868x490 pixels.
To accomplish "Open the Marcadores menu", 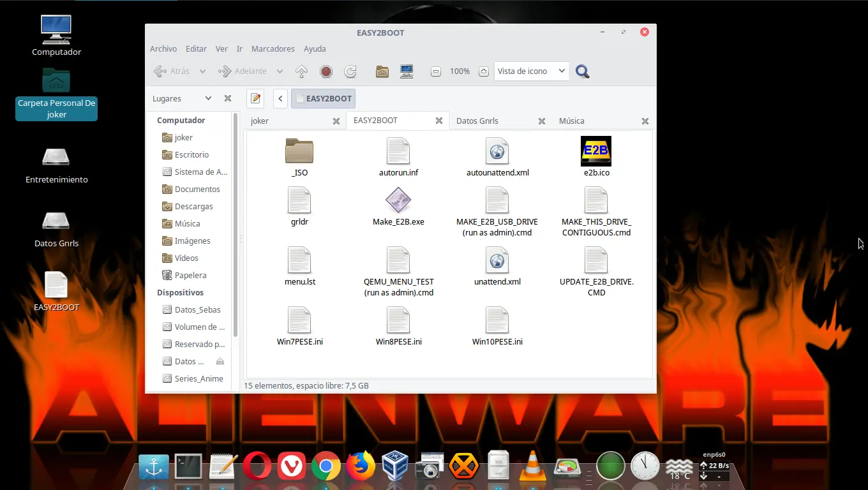I will [273, 48].
